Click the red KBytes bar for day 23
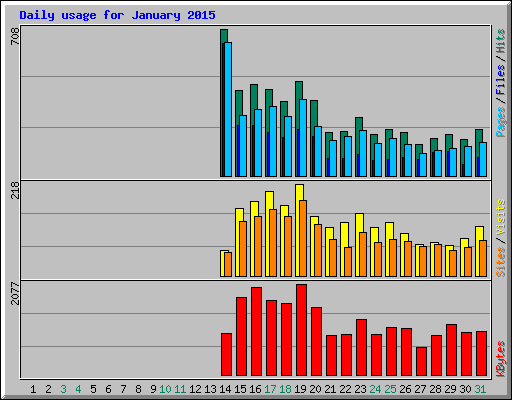Screen dimensions: 512x400 361,347
